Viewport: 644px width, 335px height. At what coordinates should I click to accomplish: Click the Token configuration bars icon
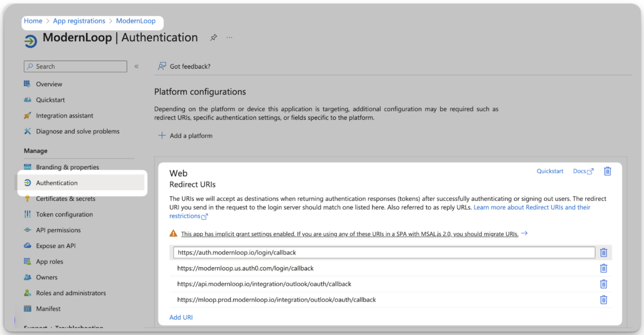[x=27, y=214]
